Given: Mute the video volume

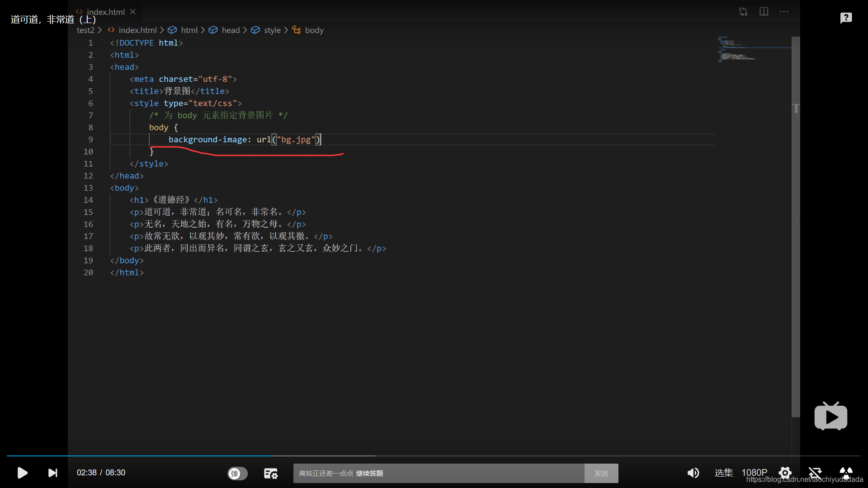Looking at the screenshot, I should tap(693, 473).
